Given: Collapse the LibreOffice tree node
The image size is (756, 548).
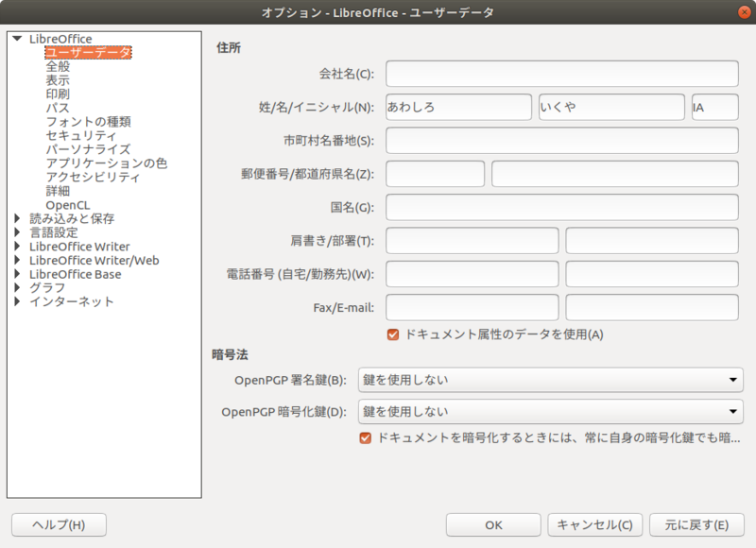Looking at the screenshot, I should pyautogui.click(x=17, y=39).
